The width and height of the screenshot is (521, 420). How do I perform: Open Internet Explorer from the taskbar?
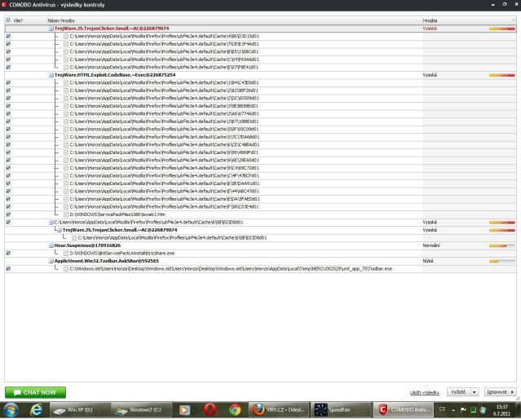coord(36,410)
